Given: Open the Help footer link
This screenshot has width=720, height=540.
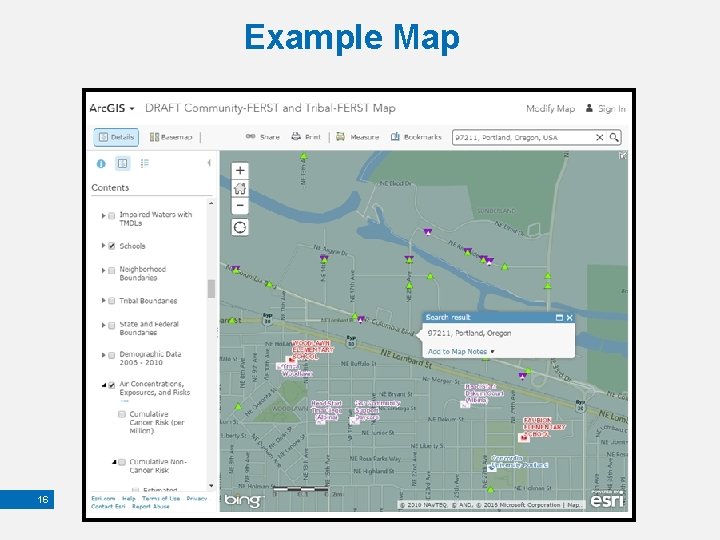Looking at the screenshot, I should coord(129,499).
